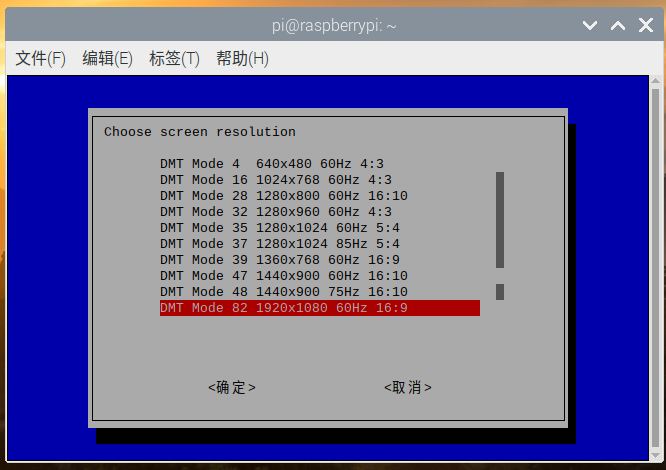
Task: Click the resolution list scrollbar thumb
Action: (x=500, y=220)
